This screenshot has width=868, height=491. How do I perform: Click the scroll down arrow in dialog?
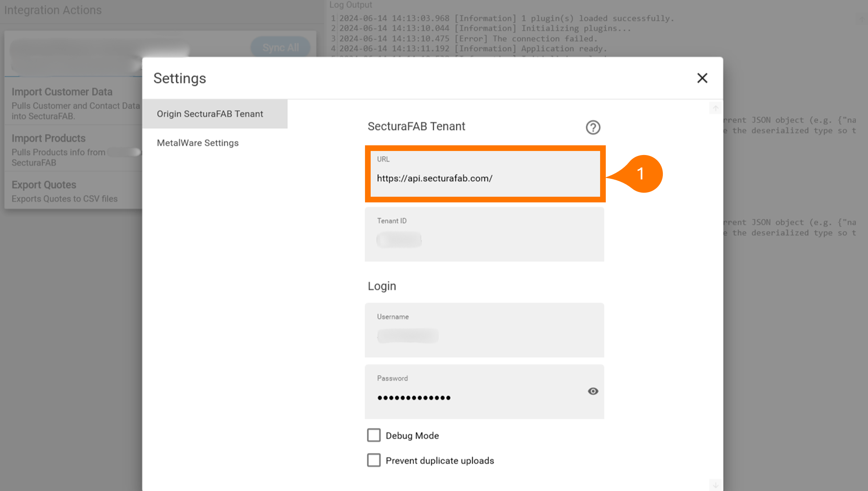click(715, 485)
